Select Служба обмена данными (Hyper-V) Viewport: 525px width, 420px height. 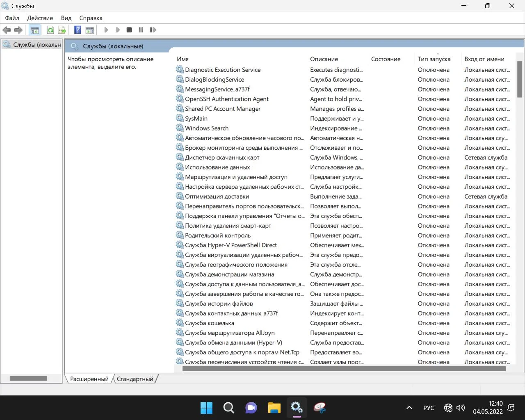pyautogui.click(x=234, y=342)
